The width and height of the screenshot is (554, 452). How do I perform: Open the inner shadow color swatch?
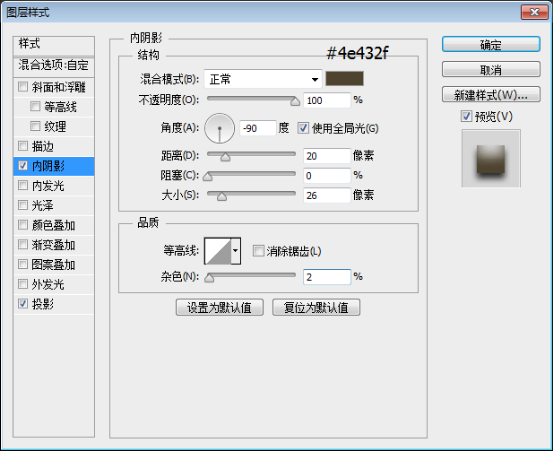click(344, 78)
